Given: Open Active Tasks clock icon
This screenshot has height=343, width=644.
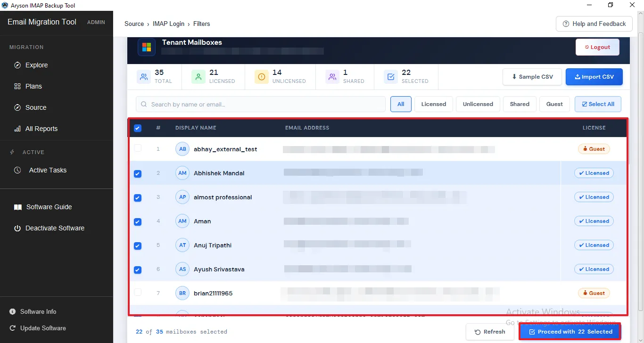Looking at the screenshot, I should pos(17,170).
